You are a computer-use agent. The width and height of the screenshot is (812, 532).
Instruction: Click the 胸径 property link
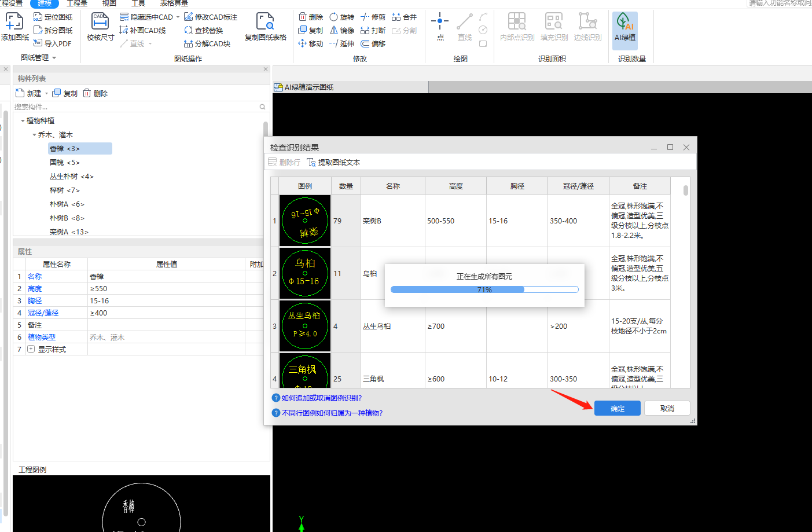35,300
